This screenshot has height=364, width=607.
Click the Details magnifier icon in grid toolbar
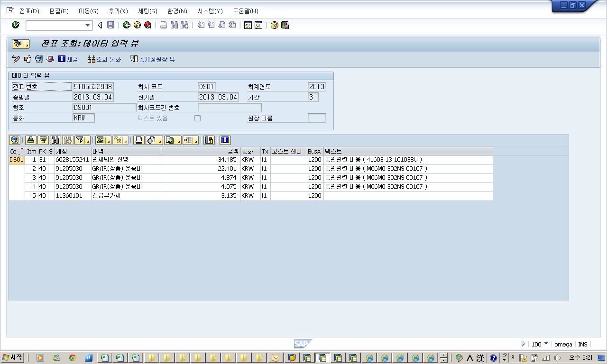pyautogui.click(x=14, y=140)
